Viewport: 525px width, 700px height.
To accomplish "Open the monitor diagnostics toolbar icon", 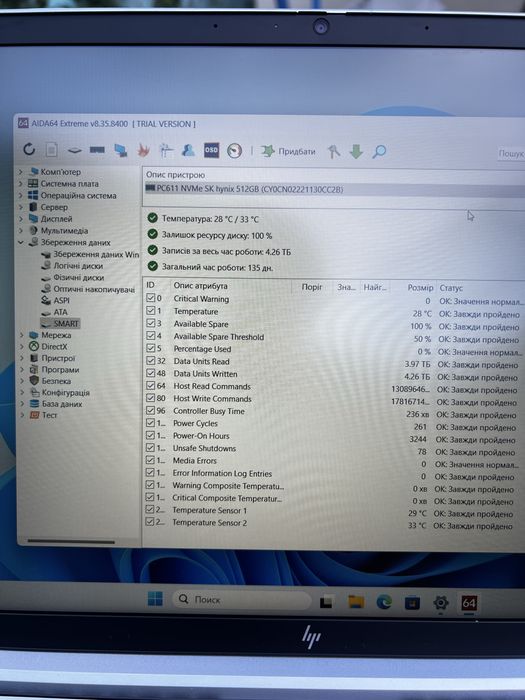I will click(x=120, y=150).
